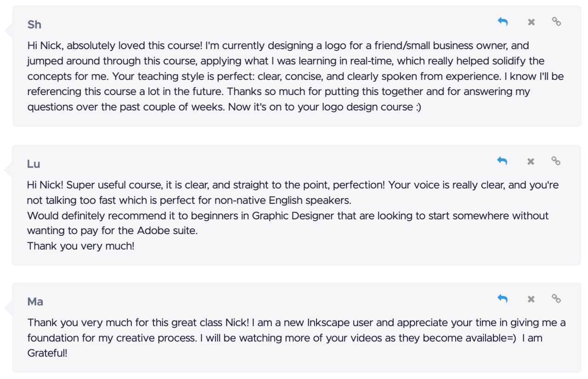Copy the permalink icon on Sh's comment
This screenshot has height=379, width=588.
[556, 22]
